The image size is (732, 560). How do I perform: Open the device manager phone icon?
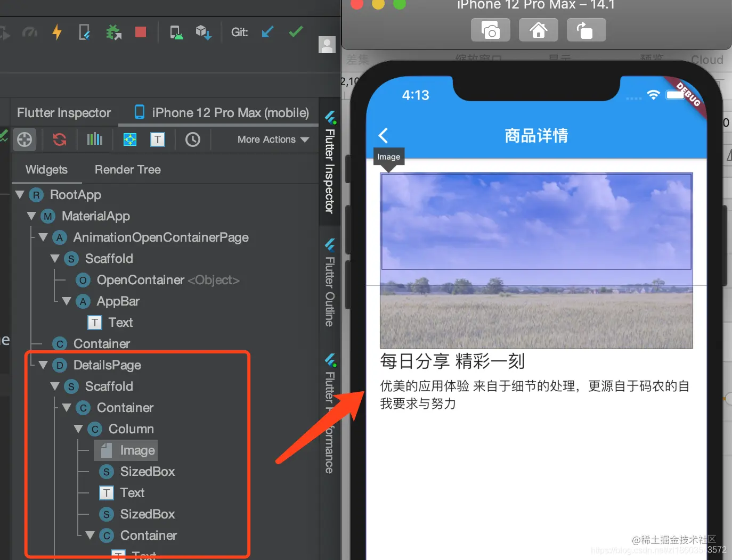pyautogui.click(x=176, y=32)
